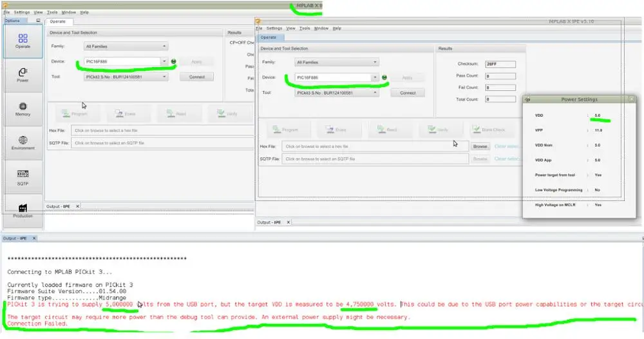Minimize the Options panel using its small icon
This screenshot has height=339, width=644.
(x=38, y=20)
